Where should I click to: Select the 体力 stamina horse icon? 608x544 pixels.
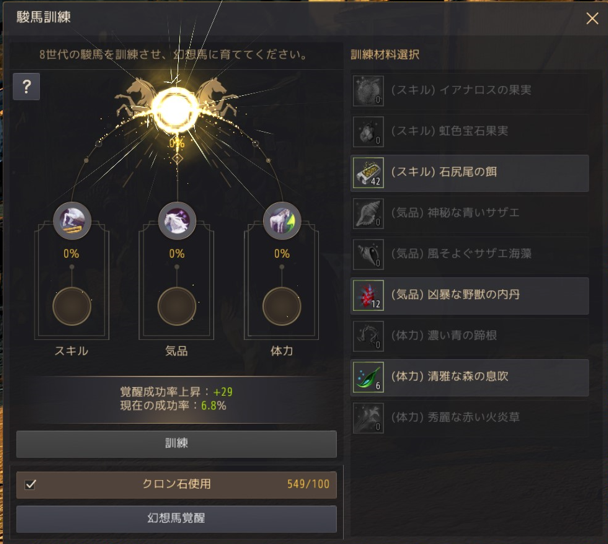click(x=282, y=221)
